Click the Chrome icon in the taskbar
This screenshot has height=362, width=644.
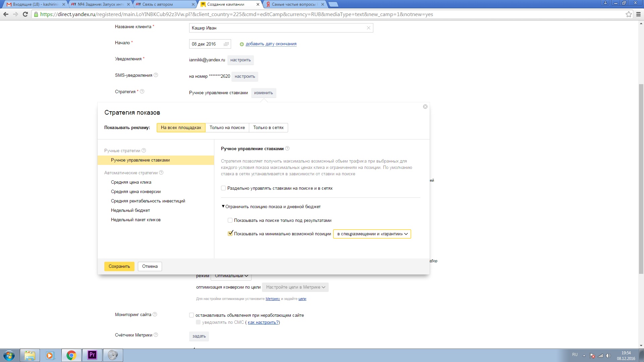(71, 355)
